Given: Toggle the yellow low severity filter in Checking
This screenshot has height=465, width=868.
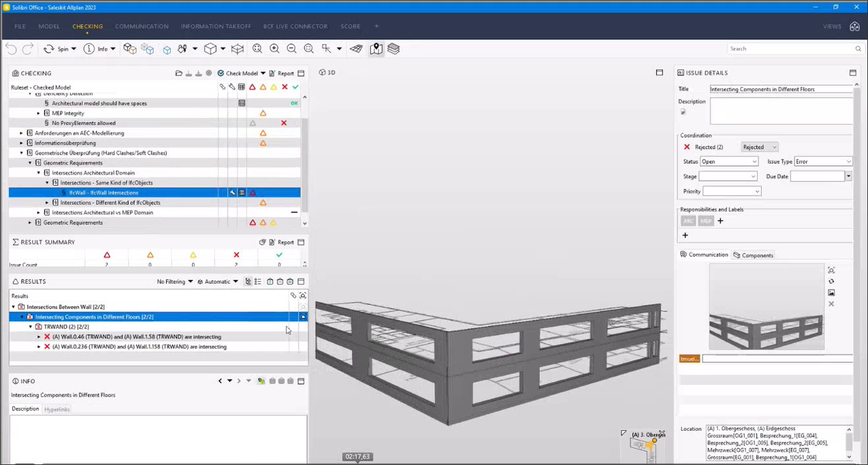Looking at the screenshot, I should pos(274,87).
